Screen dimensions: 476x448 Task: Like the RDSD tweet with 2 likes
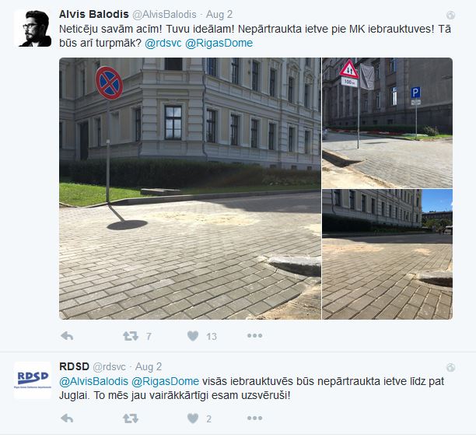click(193, 418)
